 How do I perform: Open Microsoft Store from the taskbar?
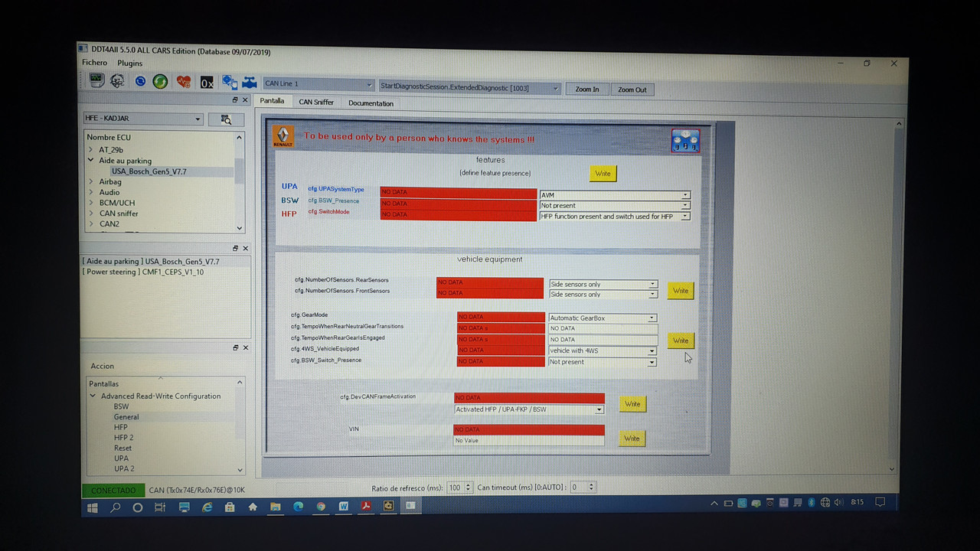click(230, 507)
